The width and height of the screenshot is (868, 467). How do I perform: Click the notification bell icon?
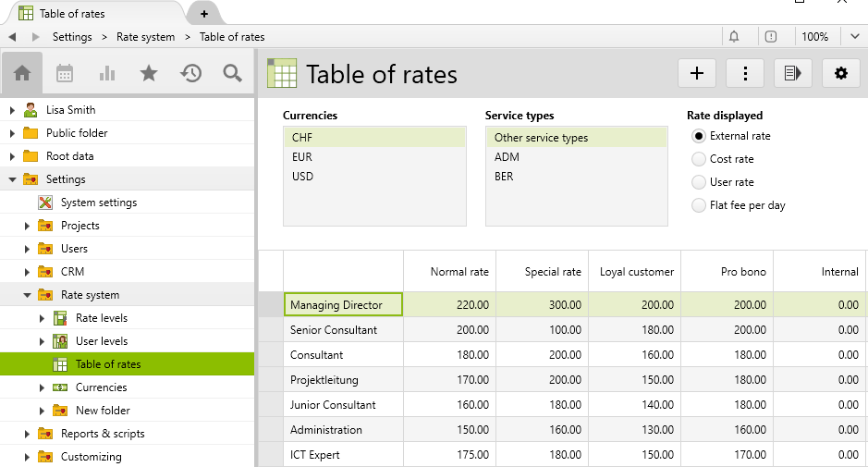pyautogui.click(x=734, y=37)
